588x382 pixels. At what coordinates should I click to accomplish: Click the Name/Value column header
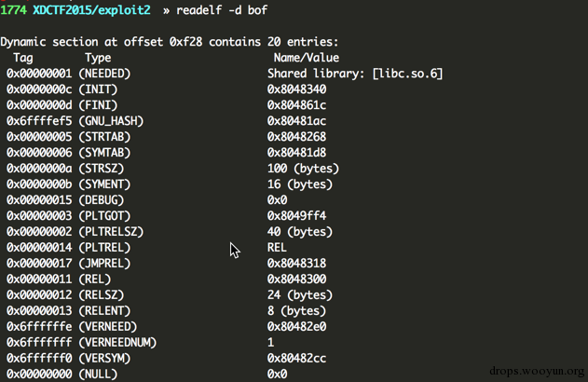click(x=307, y=58)
